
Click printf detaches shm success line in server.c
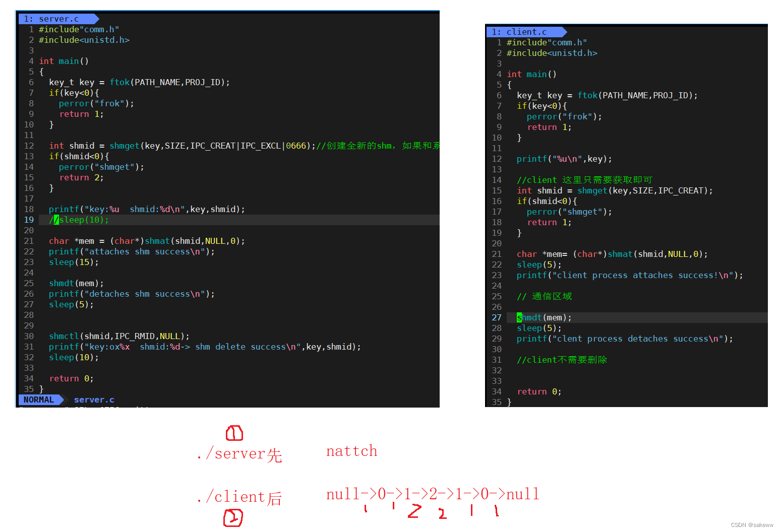(132, 294)
